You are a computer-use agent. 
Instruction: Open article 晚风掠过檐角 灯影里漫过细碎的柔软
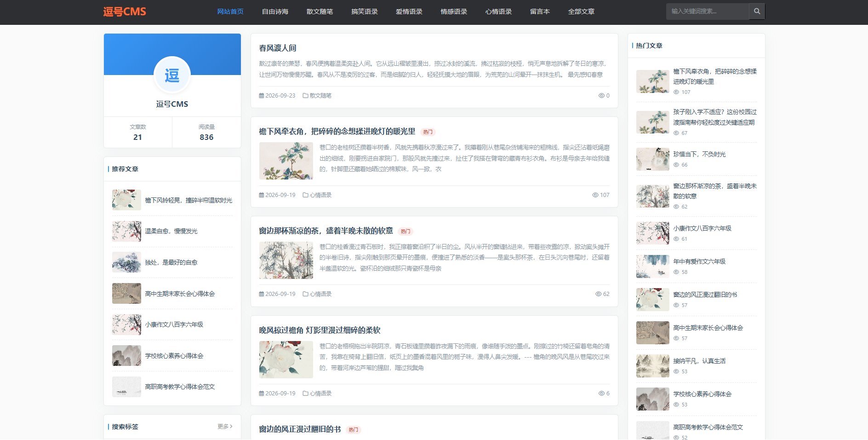(320, 330)
